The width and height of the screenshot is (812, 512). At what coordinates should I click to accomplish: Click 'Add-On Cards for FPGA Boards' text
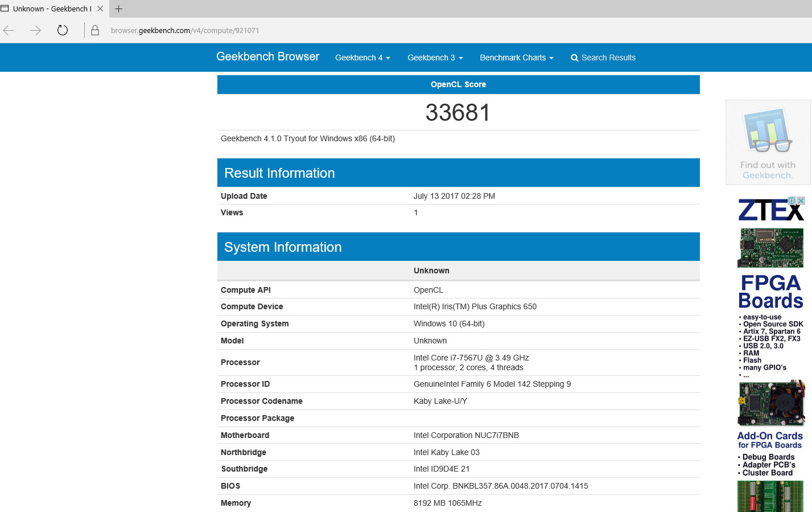point(770,440)
